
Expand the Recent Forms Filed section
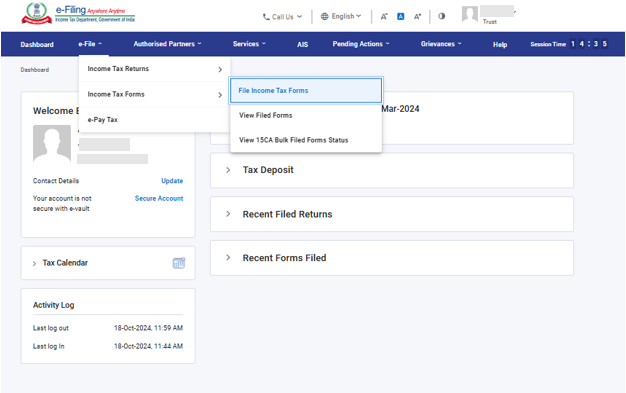coord(392,258)
